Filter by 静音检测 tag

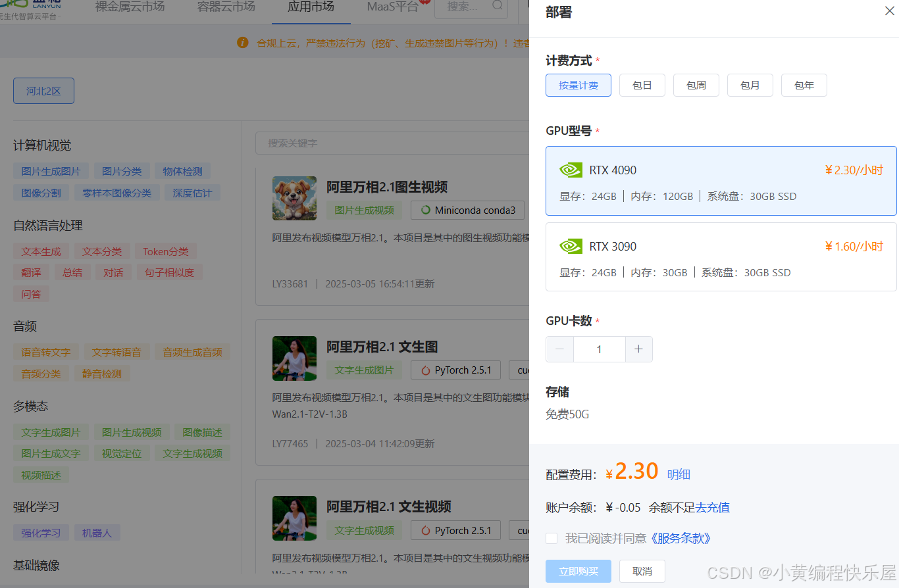coord(102,374)
